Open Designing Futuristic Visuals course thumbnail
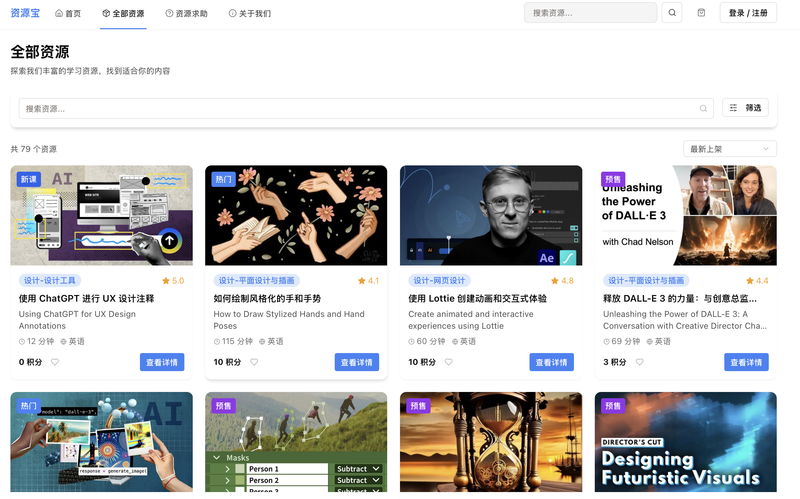The width and height of the screenshot is (800, 499). (x=686, y=442)
